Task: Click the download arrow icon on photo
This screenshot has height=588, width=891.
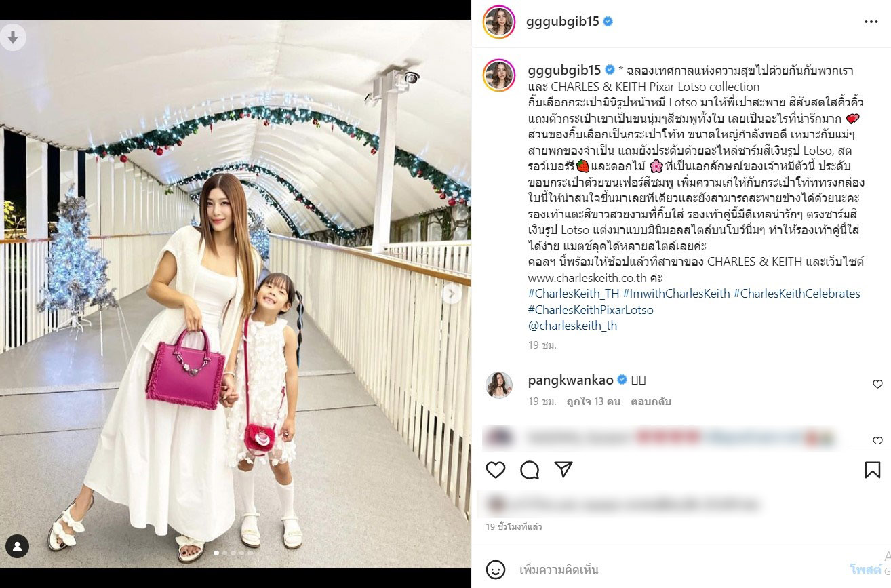Action: 12,37
